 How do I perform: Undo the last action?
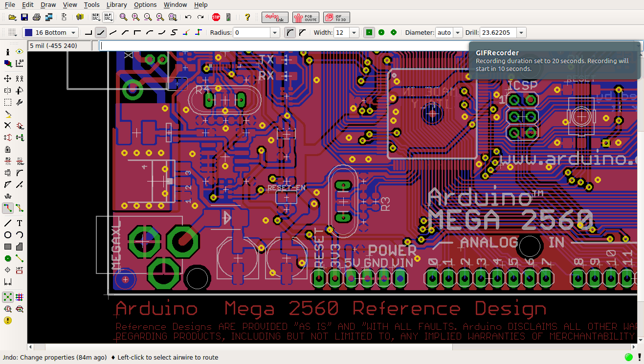[x=188, y=17]
